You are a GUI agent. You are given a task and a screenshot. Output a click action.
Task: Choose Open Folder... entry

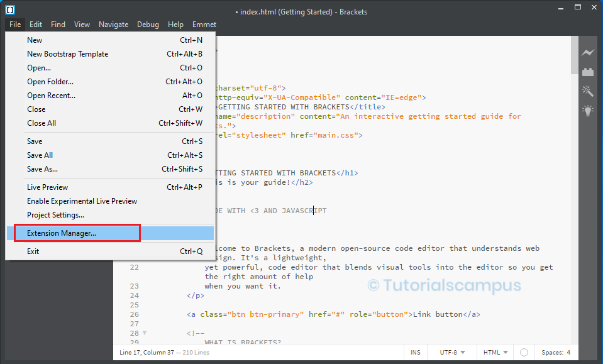(x=111, y=82)
